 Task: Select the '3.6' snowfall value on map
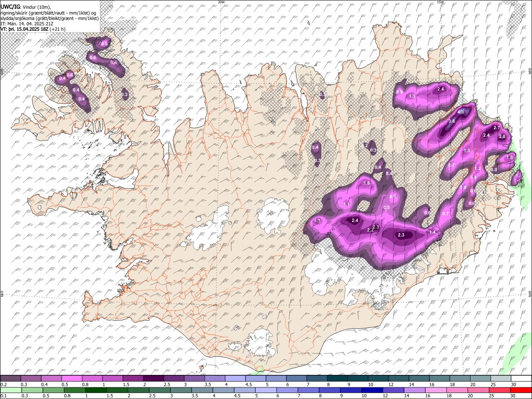coord(452,121)
